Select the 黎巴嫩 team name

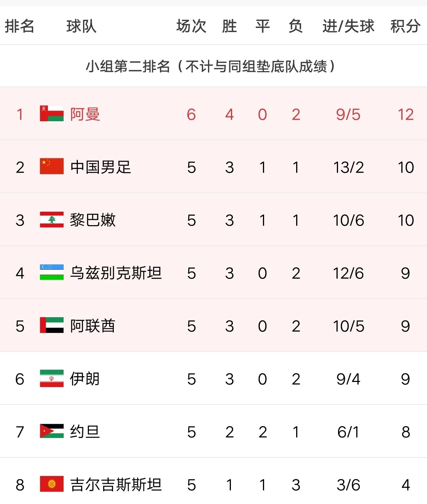click(x=93, y=220)
